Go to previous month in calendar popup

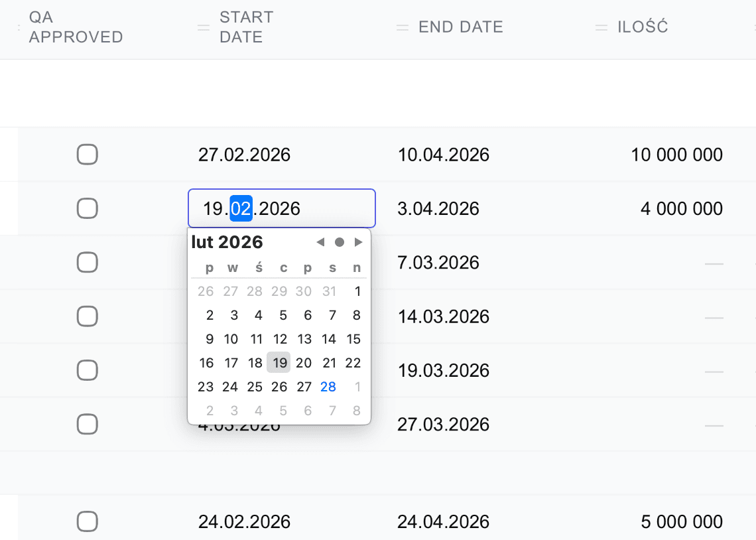[x=321, y=242]
